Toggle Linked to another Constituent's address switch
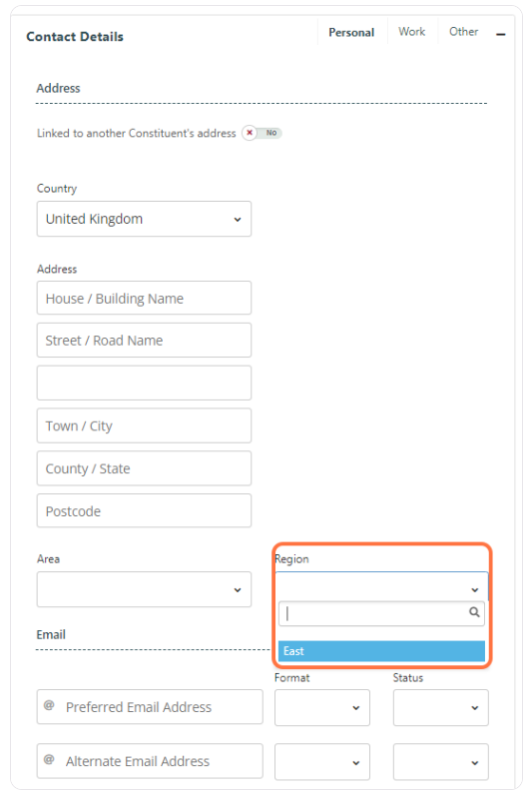The width and height of the screenshot is (532, 800). [x=262, y=133]
